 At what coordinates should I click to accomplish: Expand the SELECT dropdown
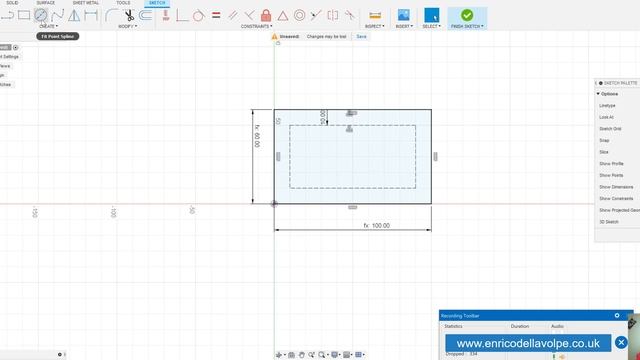pyautogui.click(x=431, y=26)
